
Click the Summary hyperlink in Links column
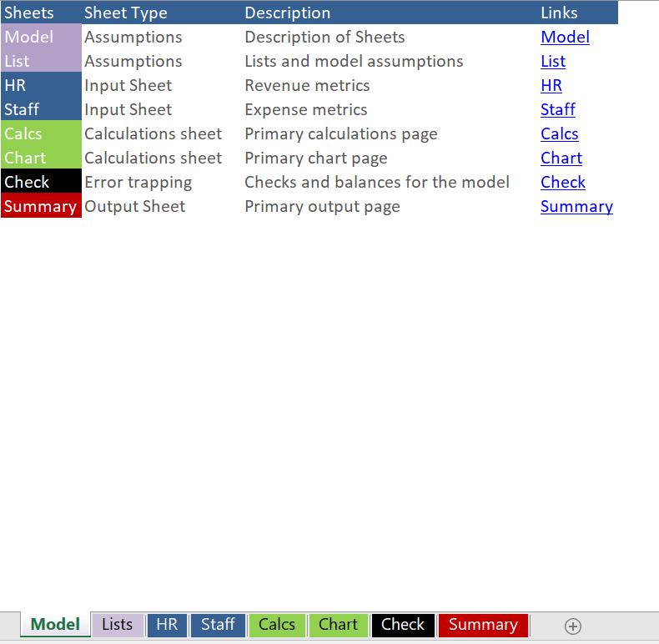point(576,206)
